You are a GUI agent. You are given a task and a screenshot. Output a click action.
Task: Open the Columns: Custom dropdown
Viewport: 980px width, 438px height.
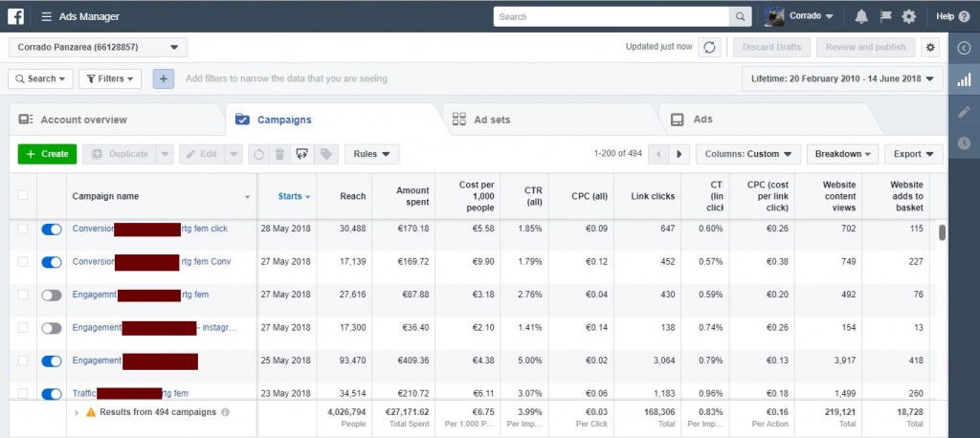(x=748, y=154)
